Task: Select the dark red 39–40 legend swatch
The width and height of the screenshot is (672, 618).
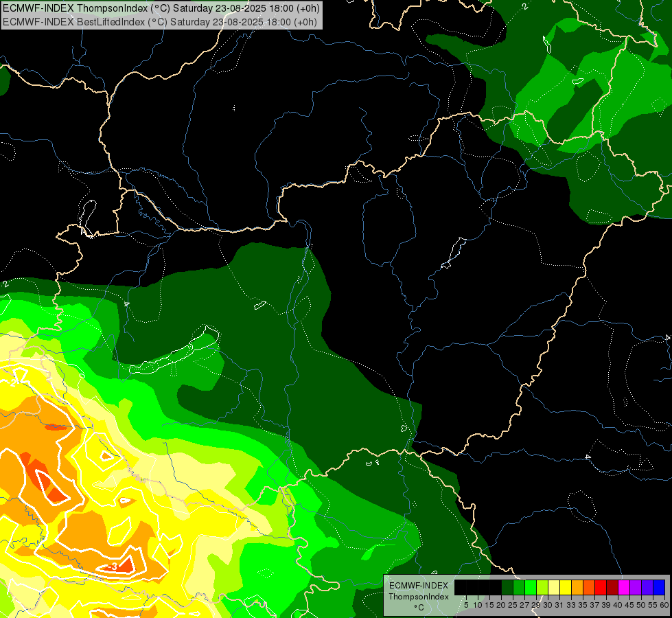Action: pos(612,587)
